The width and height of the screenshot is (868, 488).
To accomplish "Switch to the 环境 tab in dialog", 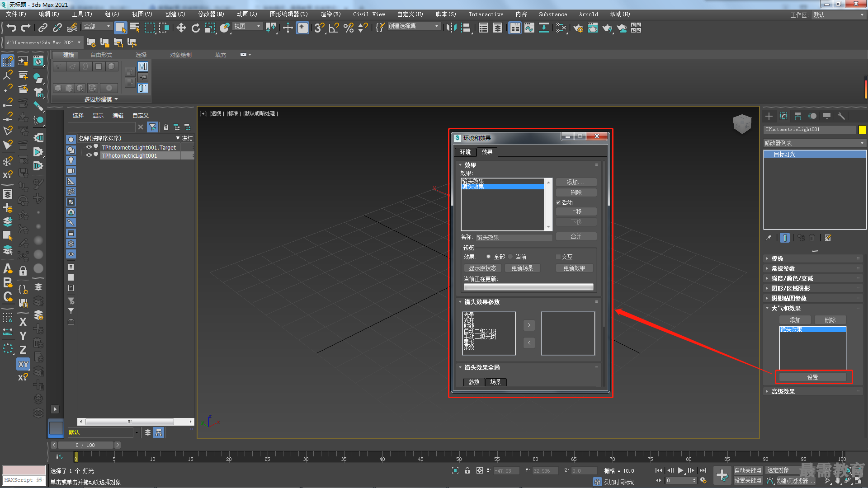I will click(465, 152).
